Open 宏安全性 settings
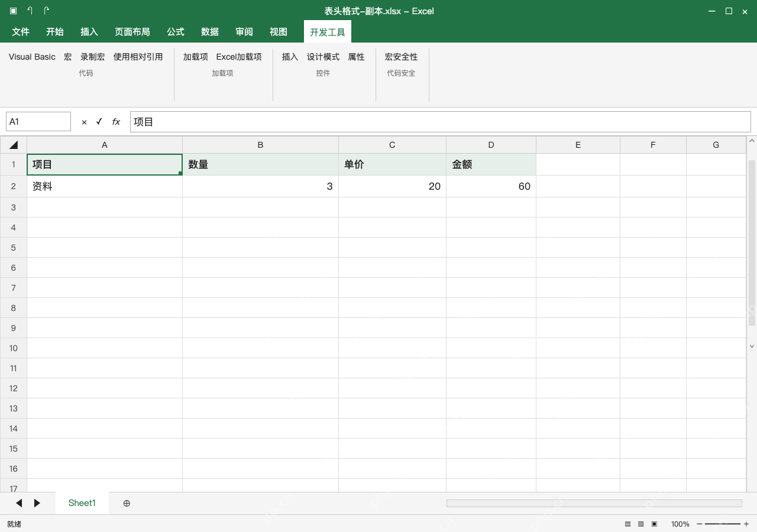This screenshot has height=532, width=757. (401, 57)
